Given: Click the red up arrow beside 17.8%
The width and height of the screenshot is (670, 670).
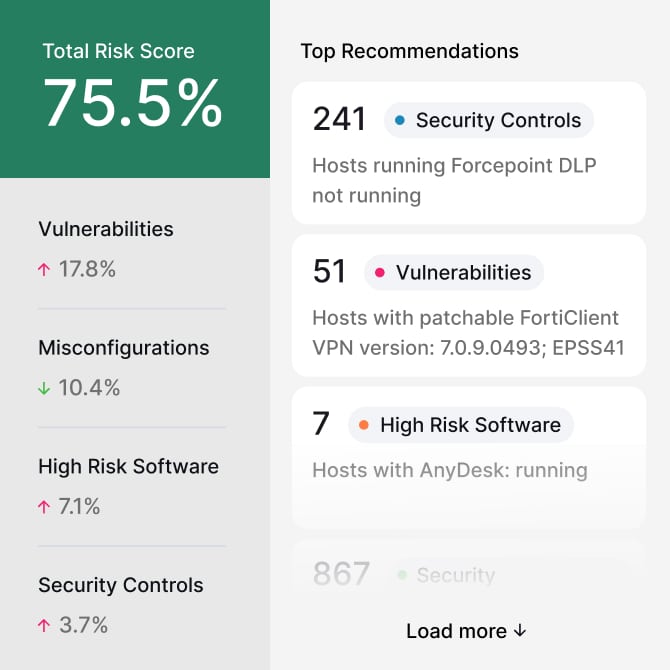Looking at the screenshot, I should [44, 270].
